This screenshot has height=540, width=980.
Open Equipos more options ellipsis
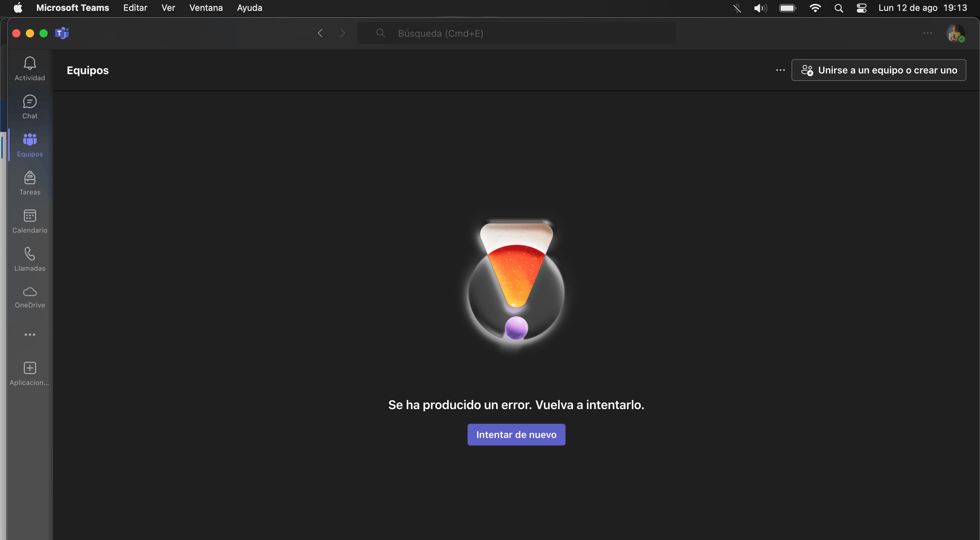780,70
